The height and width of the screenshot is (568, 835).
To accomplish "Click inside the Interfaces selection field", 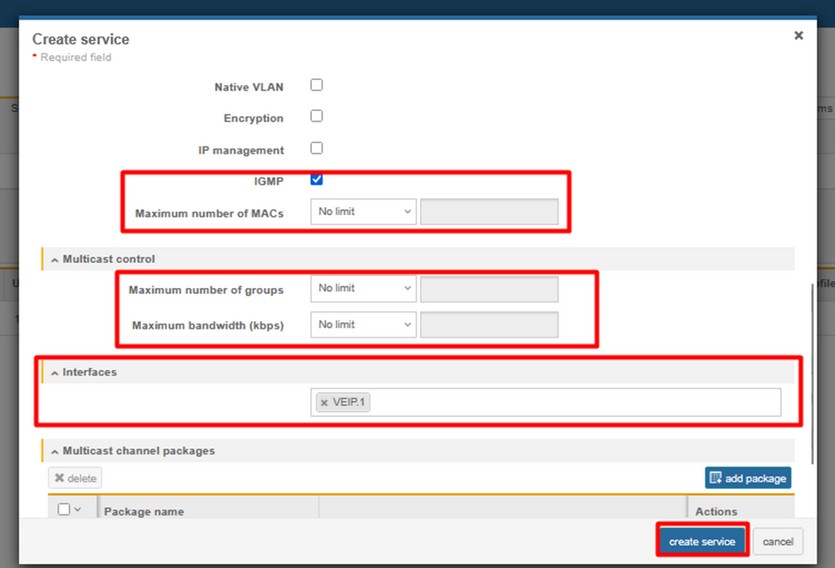I will [x=570, y=402].
